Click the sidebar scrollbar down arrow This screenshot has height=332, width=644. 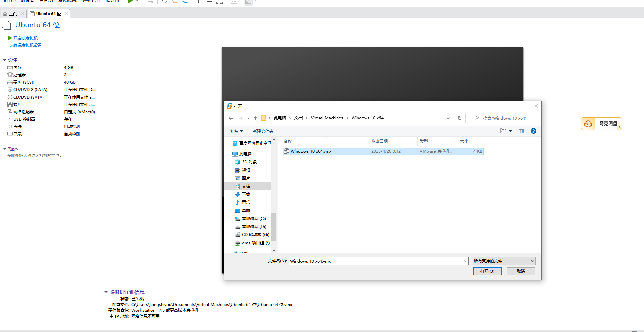coord(274,250)
